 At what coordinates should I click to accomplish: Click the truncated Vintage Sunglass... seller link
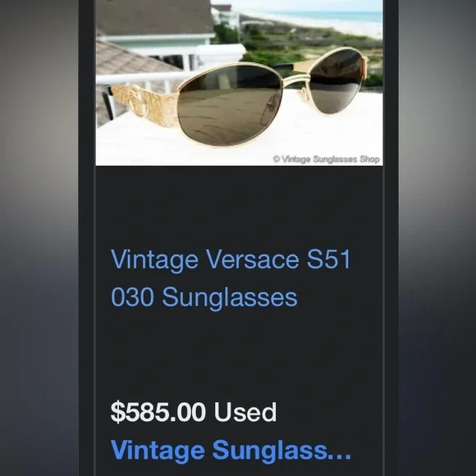(x=231, y=451)
